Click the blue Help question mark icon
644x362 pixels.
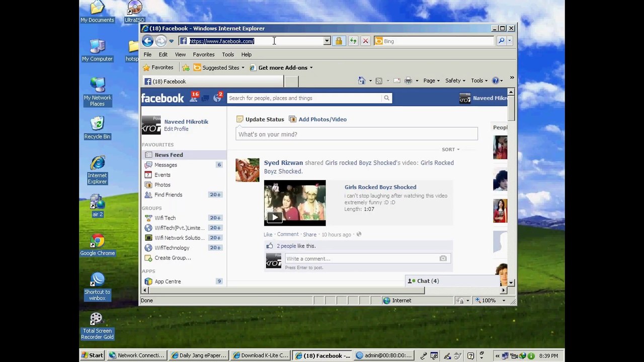pos(495,80)
